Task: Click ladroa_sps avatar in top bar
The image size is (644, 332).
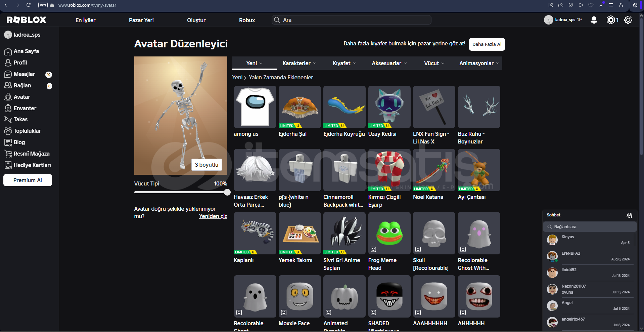Action: point(548,20)
